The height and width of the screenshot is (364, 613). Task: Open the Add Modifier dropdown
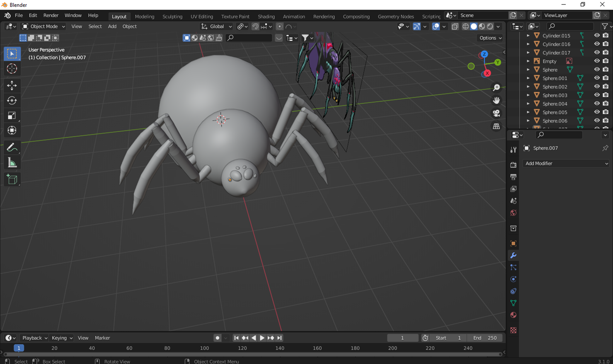[566, 163]
